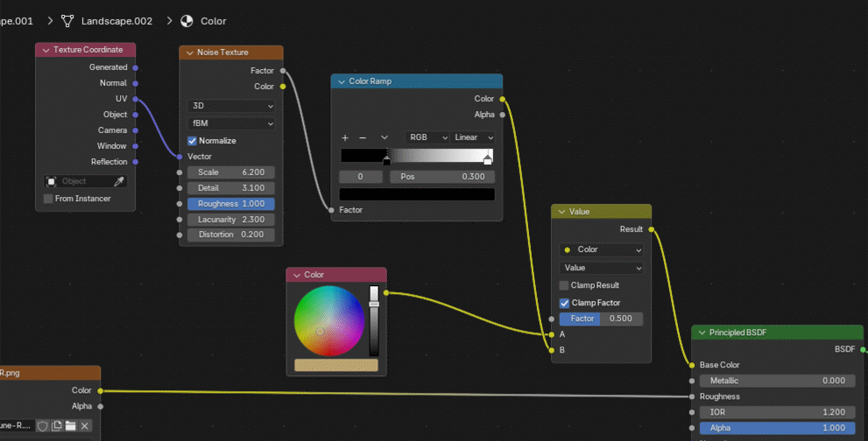868x441 pixels.
Task: Click the Noise Texture Roughness slider 1.000
Action: coord(231,204)
